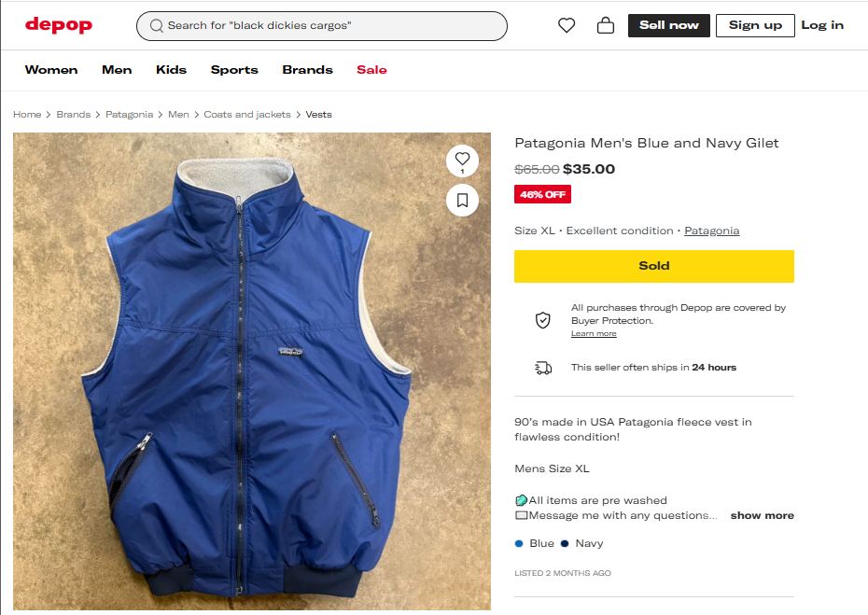Click the Buyer Protection shield icon
The width and height of the screenshot is (868, 615).
(542, 320)
